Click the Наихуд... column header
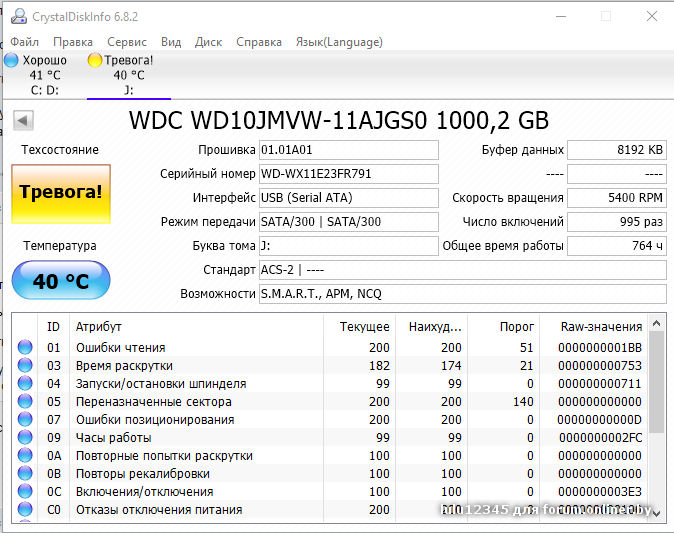This screenshot has height=533, width=674. (x=432, y=327)
